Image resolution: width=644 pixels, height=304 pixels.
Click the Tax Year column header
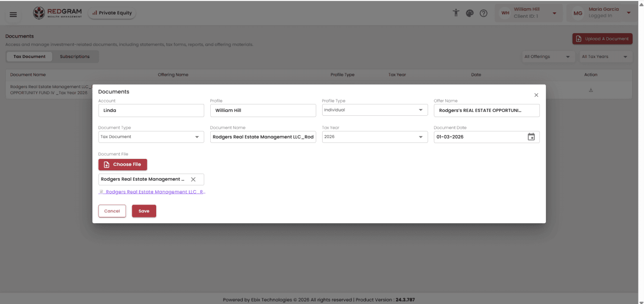tap(397, 75)
